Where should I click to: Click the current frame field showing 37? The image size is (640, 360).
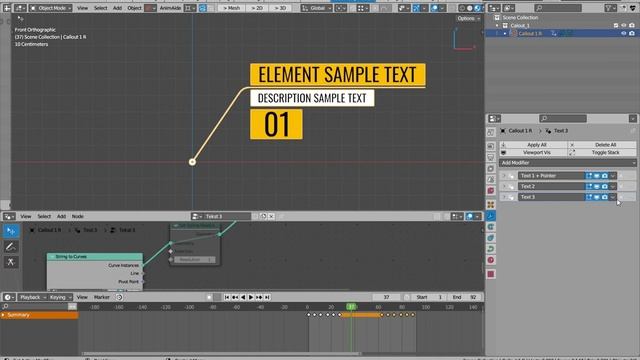point(386,297)
